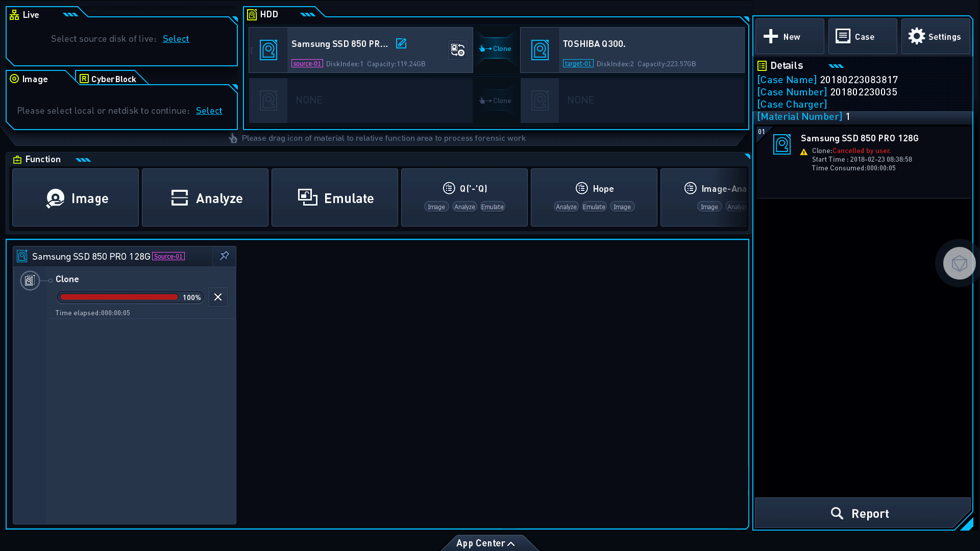The height and width of the screenshot is (551, 980).
Task: Click the Clone function icon in HDD panel
Action: pyautogui.click(x=496, y=48)
